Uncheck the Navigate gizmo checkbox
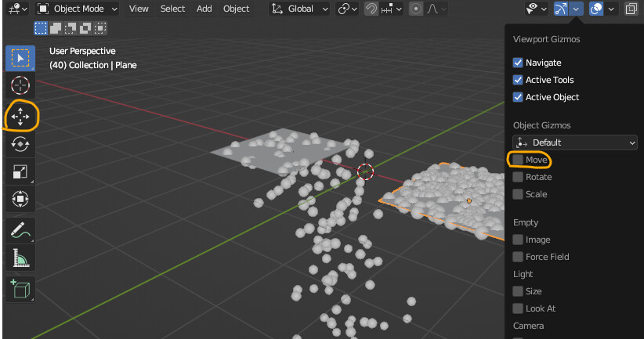This screenshot has width=644, height=339. 518,63
